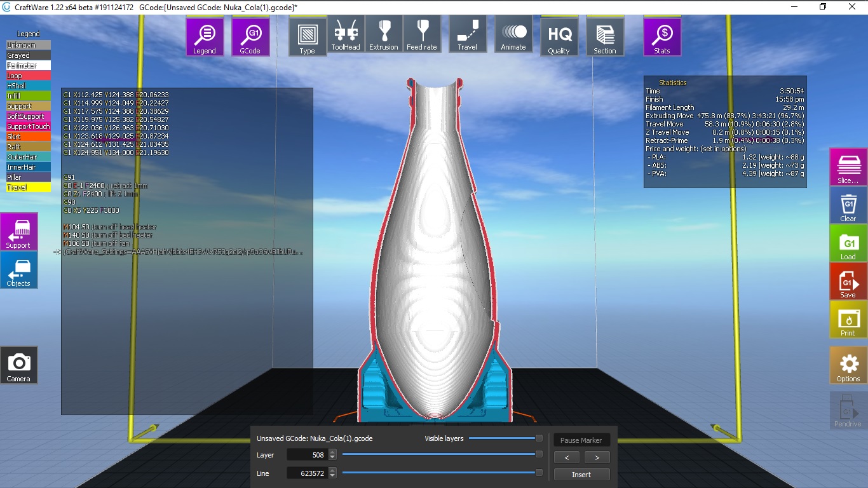
Task: Click the Pillar legend entry
Action: click(x=29, y=177)
